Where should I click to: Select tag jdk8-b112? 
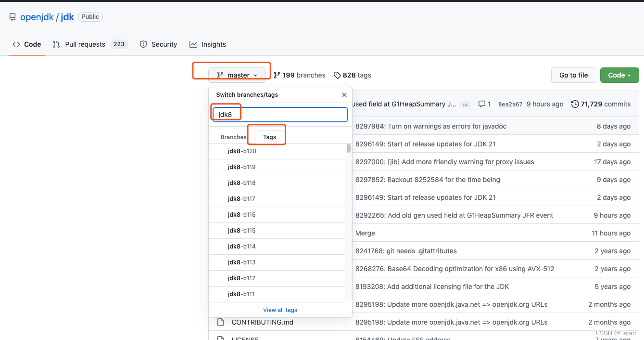coord(277,278)
